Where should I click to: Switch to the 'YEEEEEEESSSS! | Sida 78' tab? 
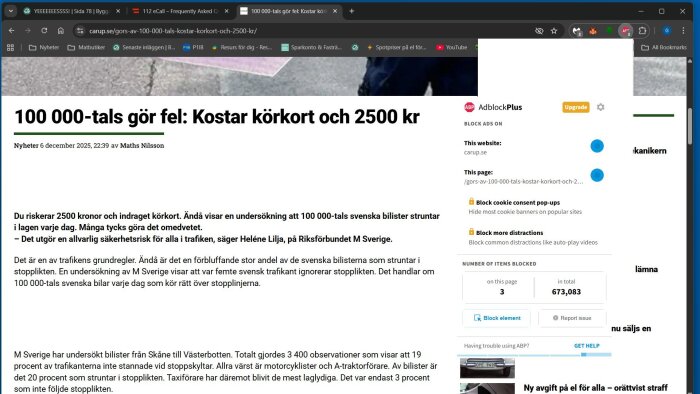(x=71, y=11)
